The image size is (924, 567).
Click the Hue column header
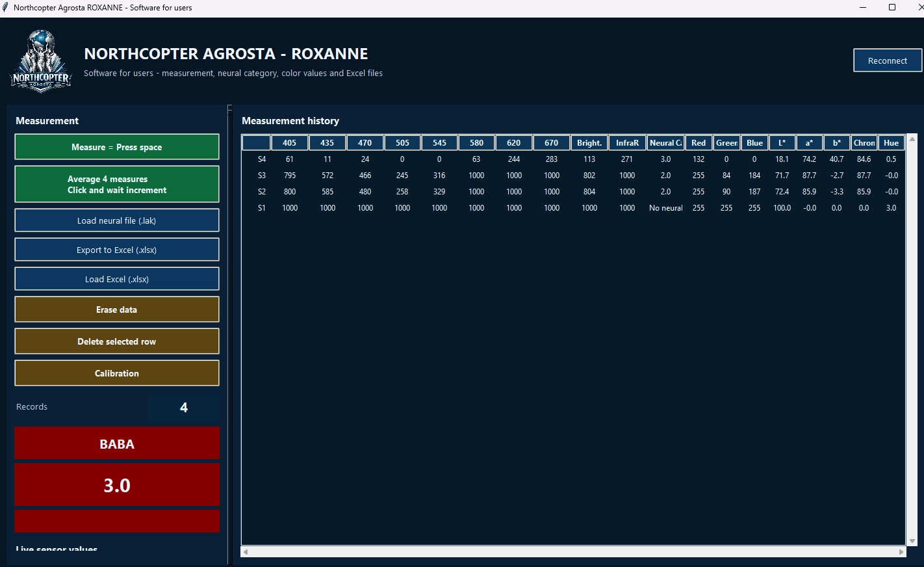coord(892,143)
